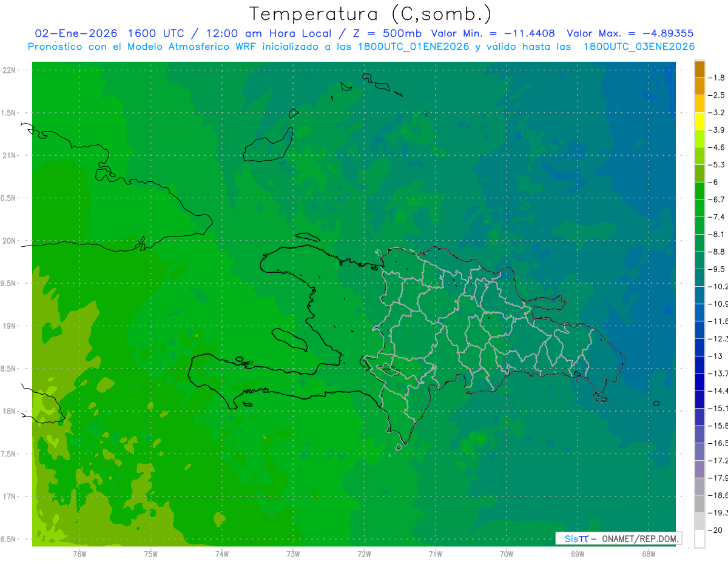Pick the white swatch below -20

click(699, 539)
